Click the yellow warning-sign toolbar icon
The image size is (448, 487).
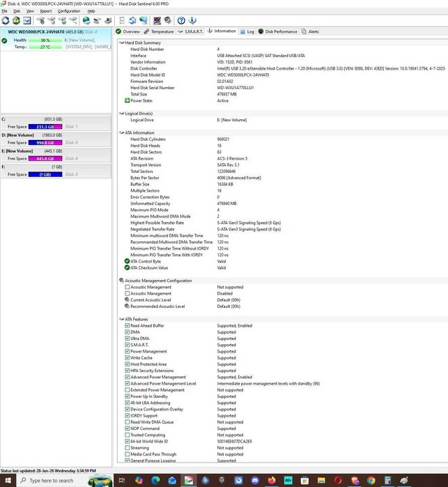coord(16,20)
